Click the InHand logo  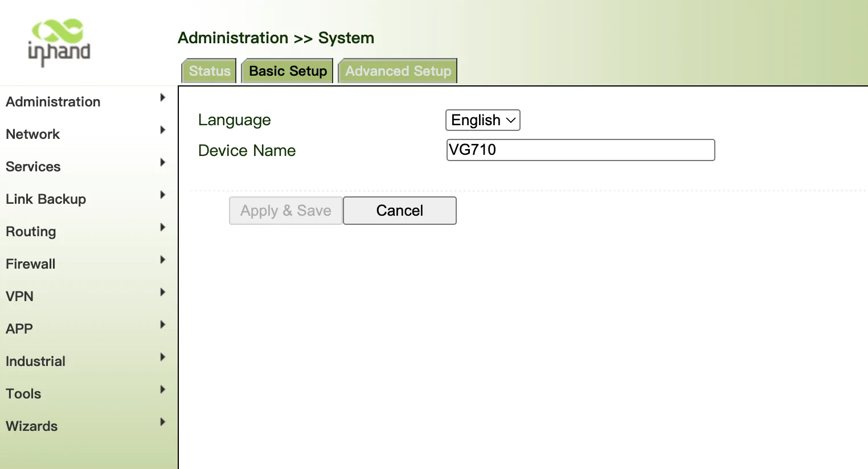(59, 43)
